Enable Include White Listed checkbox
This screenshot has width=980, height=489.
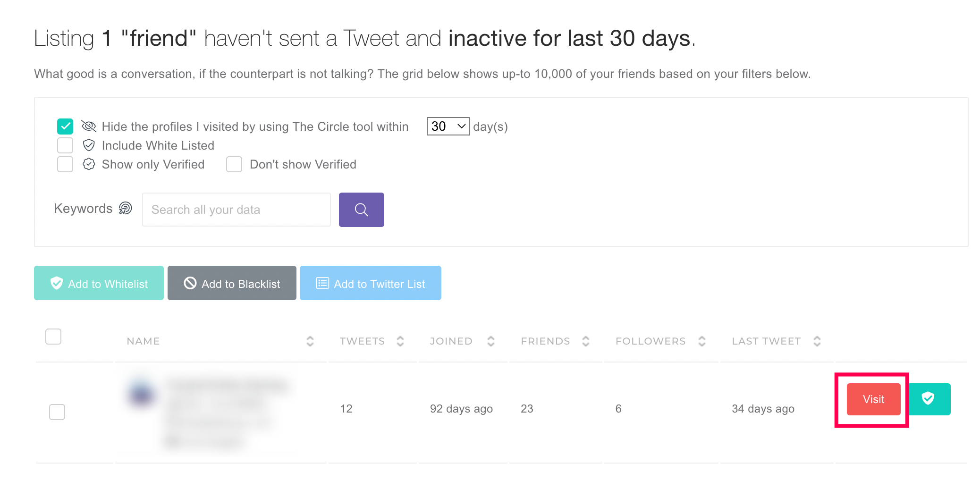point(65,145)
